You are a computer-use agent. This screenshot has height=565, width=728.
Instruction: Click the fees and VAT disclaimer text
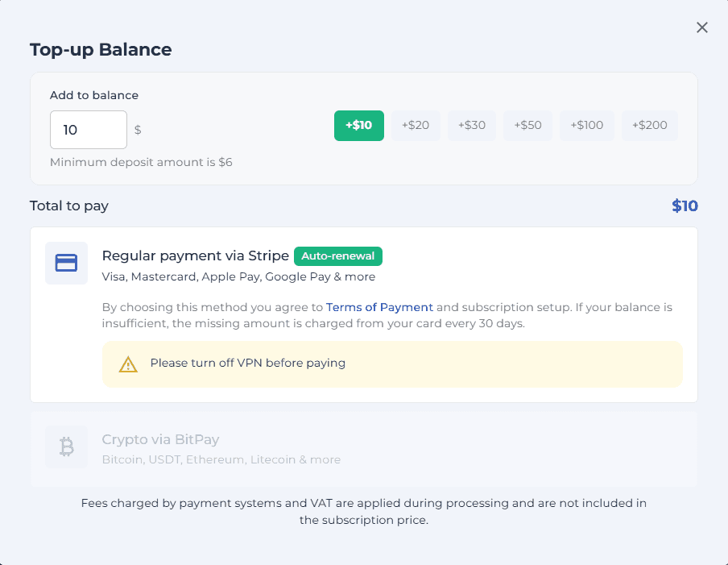tap(364, 512)
